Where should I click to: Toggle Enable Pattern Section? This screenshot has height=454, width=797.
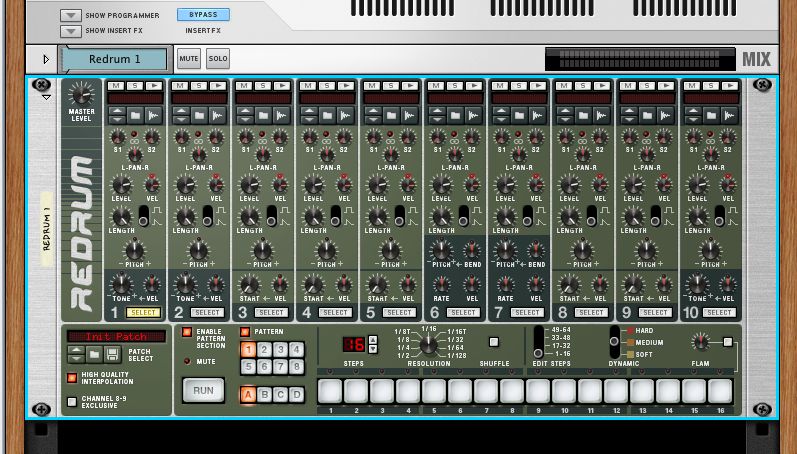187,332
